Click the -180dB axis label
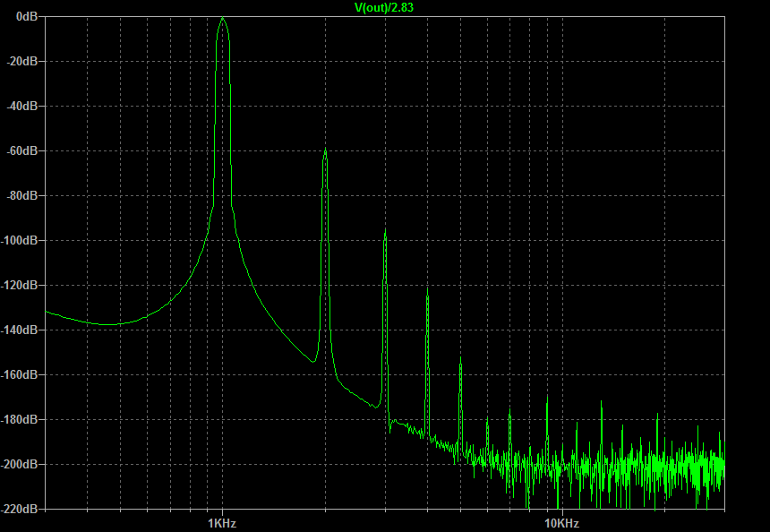Image resolution: width=770 pixels, height=532 pixels. point(20,419)
